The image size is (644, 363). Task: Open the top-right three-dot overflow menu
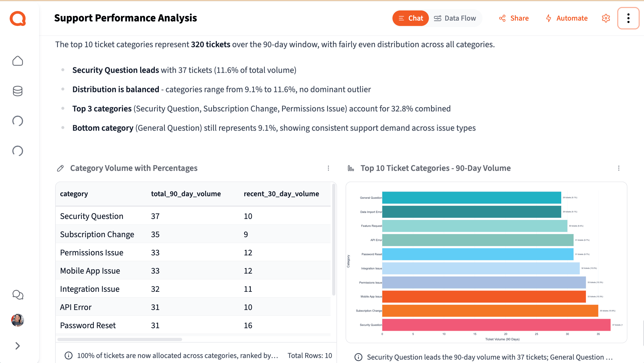click(x=628, y=18)
